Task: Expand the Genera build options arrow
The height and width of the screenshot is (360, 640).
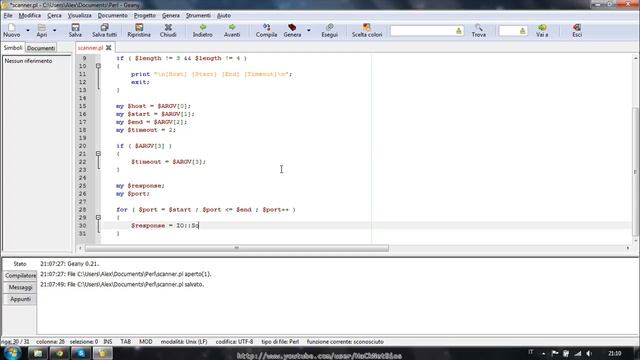Action: tap(309, 31)
